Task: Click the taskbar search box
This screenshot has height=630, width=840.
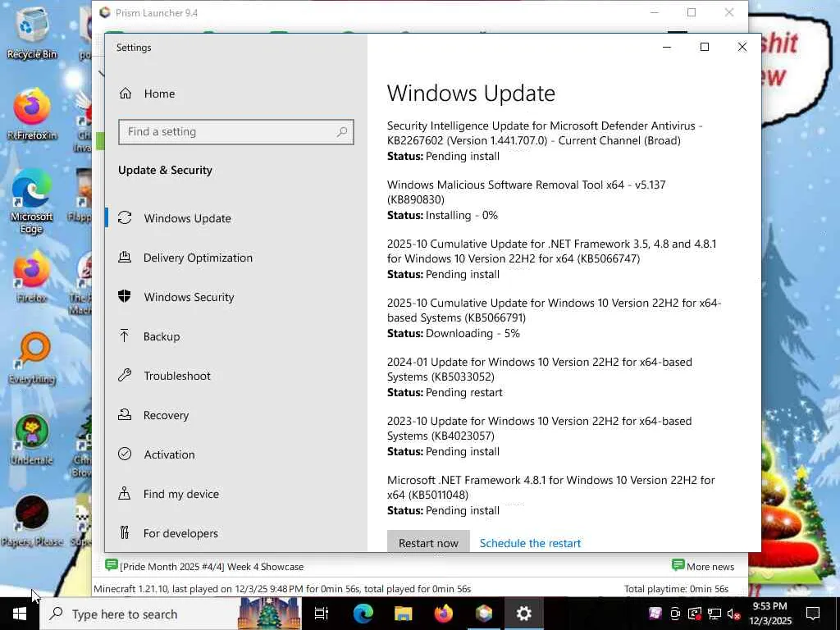Action: point(171,614)
